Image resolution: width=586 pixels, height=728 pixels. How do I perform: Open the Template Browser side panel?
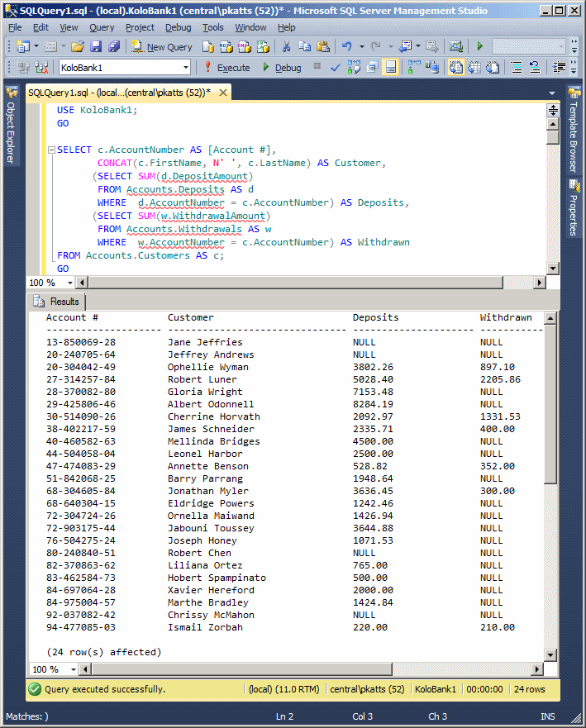point(574,130)
